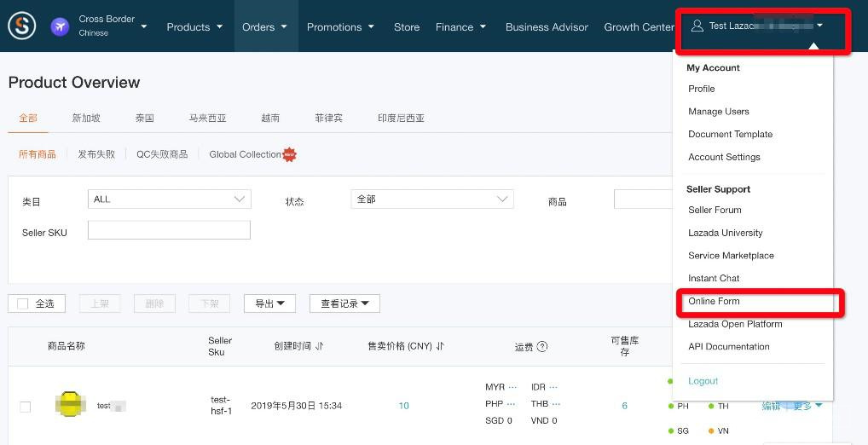The width and height of the screenshot is (868, 445).
Task: Check the select all checkbox
Action: pyautogui.click(x=23, y=303)
